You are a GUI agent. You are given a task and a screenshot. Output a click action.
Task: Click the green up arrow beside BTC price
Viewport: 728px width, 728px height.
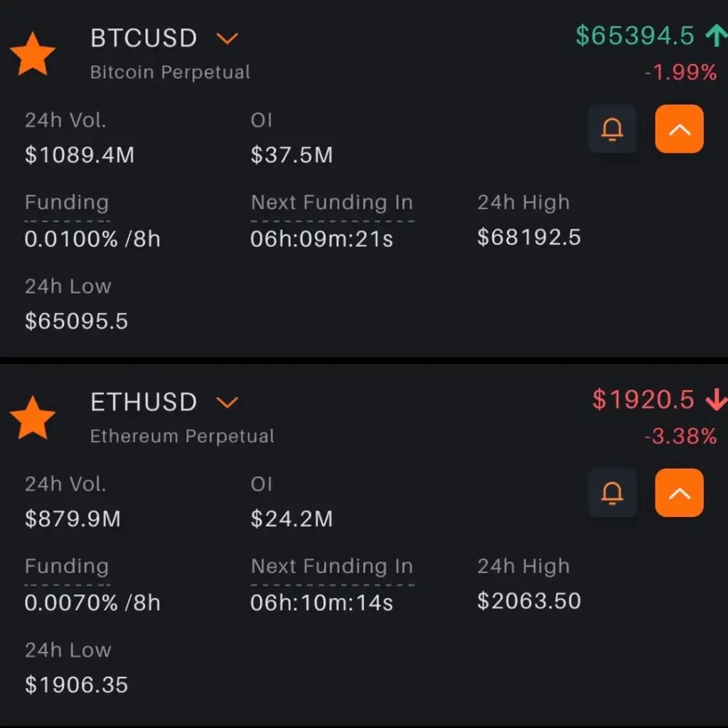[x=714, y=36]
